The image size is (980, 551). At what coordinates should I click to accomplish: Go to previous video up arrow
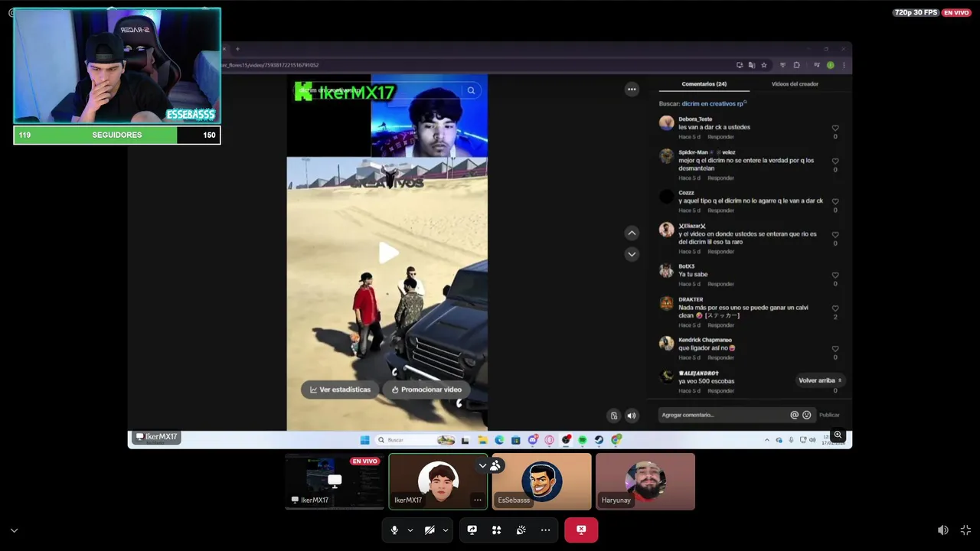click(632, 233)
